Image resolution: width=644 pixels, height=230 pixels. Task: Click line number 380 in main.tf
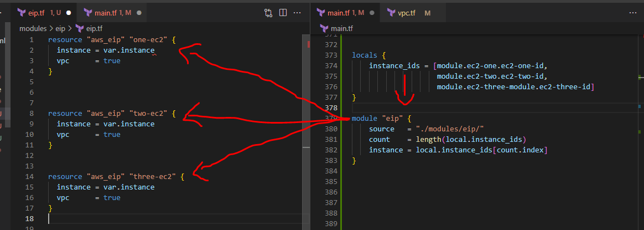tap(331, 129)
